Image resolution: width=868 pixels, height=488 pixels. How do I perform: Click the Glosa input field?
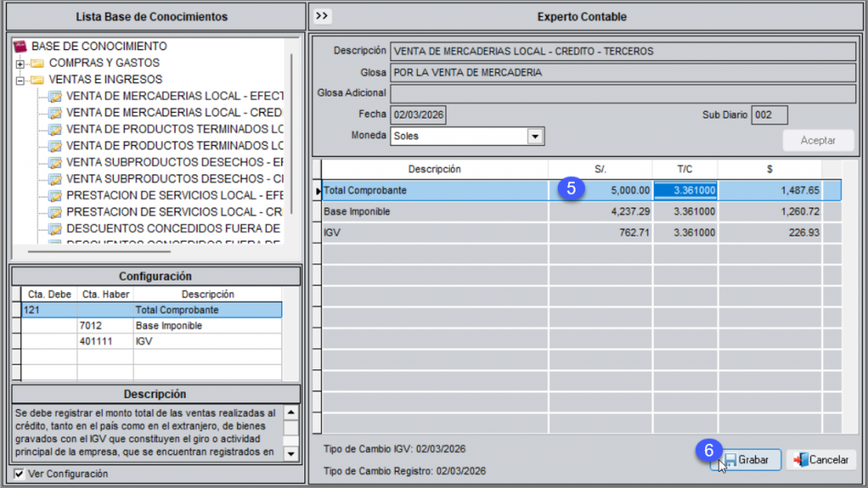tap(623, 73)
